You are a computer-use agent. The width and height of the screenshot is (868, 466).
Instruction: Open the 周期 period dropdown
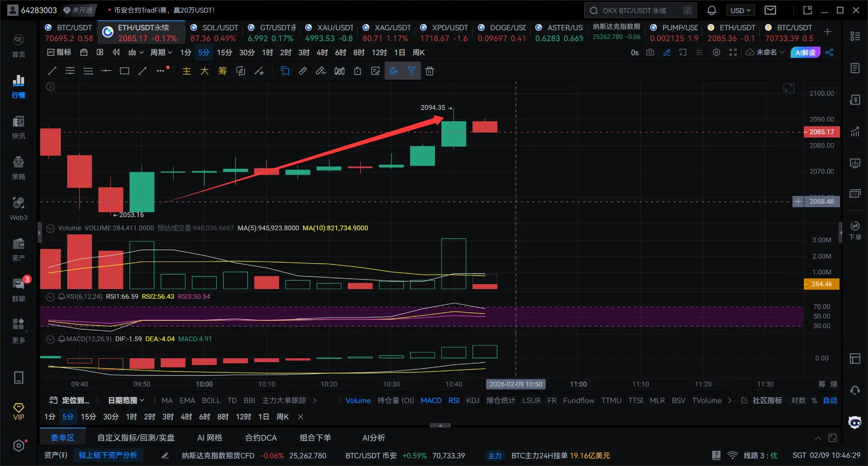161,52
